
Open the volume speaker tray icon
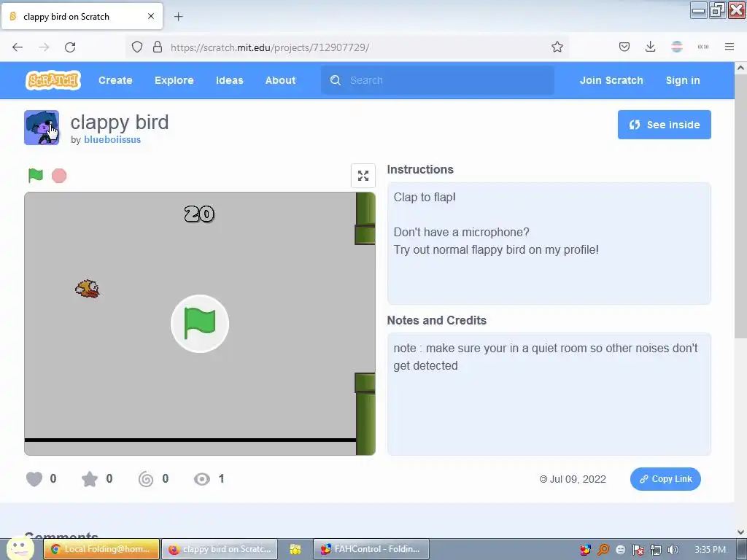tap(673, 550)
